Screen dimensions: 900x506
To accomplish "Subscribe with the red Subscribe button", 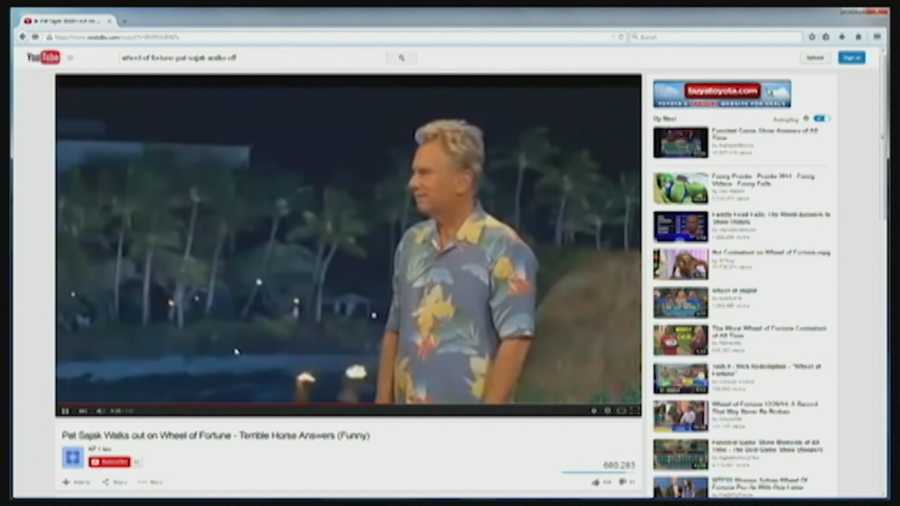I will click(x=110, y=462).
